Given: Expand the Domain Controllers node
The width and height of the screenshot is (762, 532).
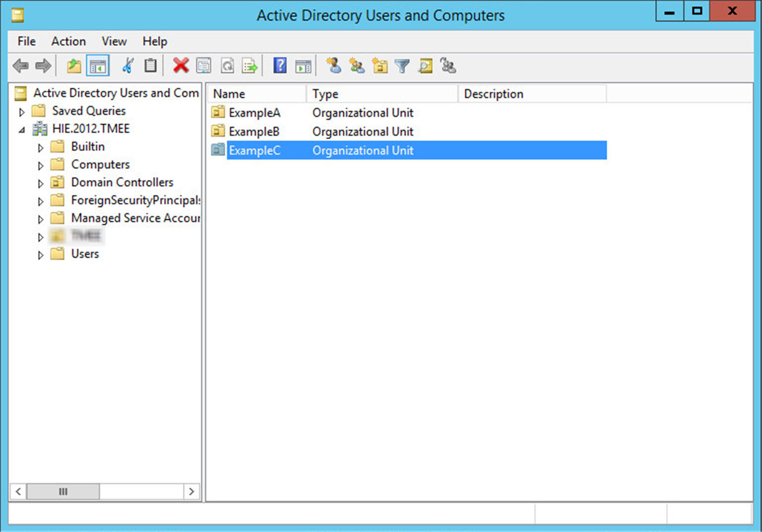Looking at the screenshot, I should click(x=41, y=183).
